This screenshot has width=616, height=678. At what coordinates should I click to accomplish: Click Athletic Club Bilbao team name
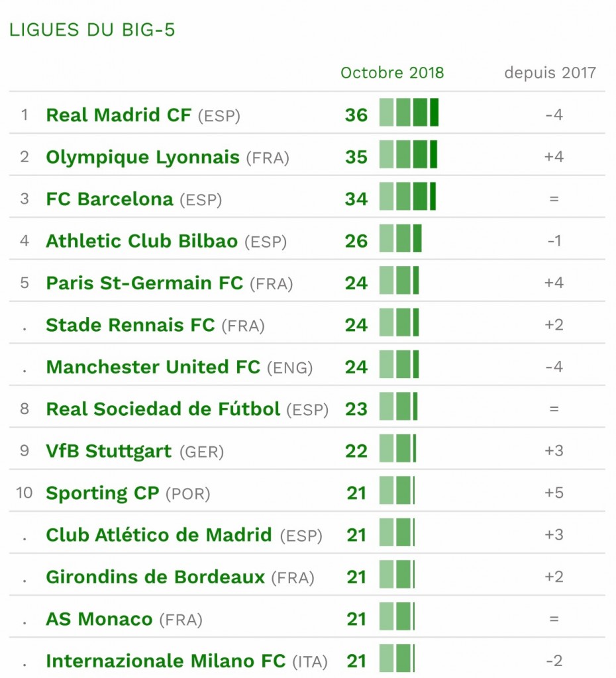[142, 241]
